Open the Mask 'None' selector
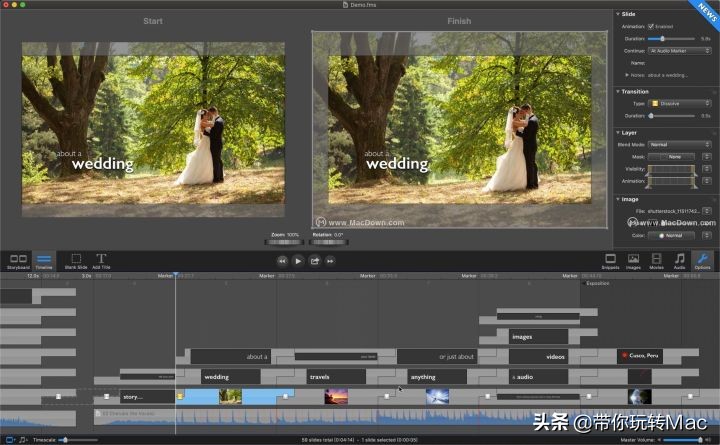Screen dimensions: 720x445 pyautogui.click(x=671, y=157)
